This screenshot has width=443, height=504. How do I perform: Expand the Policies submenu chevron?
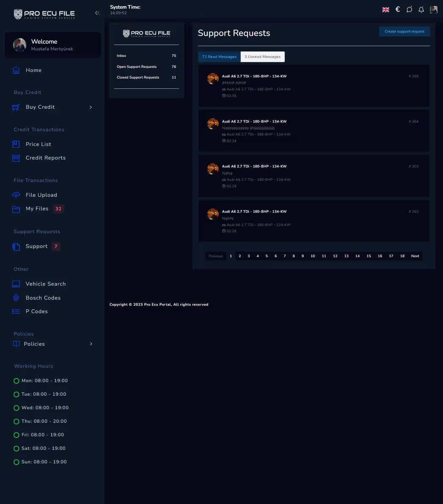pyautogui.click(x=91, y=344)
